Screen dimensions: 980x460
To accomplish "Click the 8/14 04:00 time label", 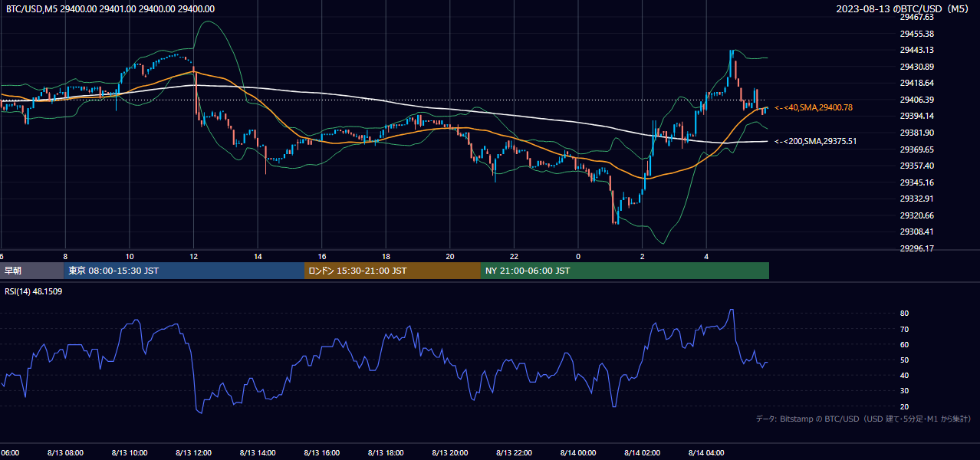I will tap(706, 453).
